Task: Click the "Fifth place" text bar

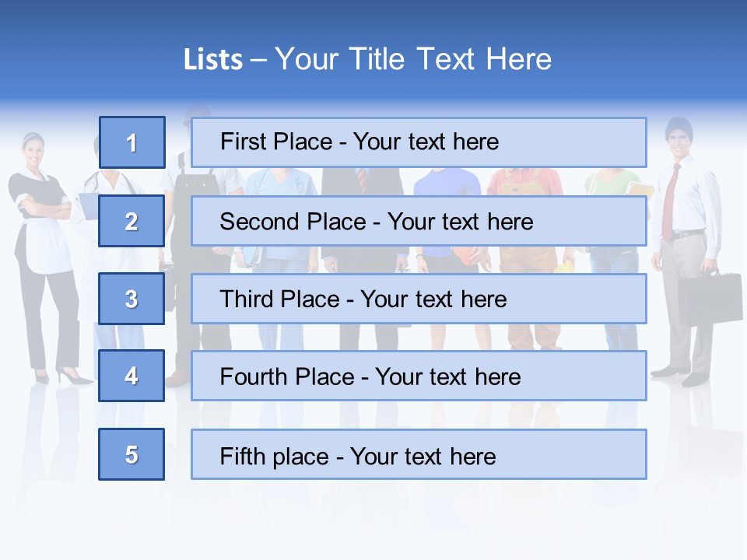Action: (419, 454)
